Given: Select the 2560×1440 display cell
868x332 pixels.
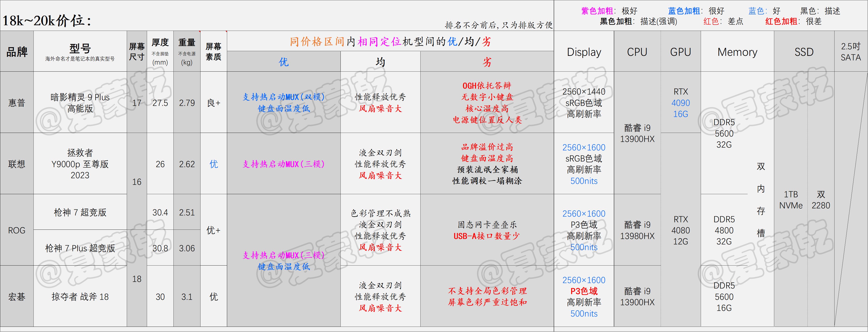Looking at the screenshot, I should (584, 102).
